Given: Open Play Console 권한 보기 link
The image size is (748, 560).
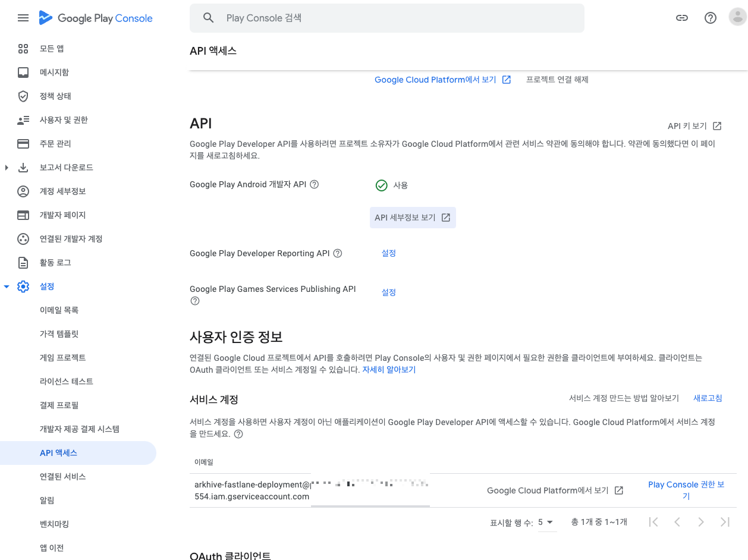Looking at the screenshot, I should click(686, 490).
